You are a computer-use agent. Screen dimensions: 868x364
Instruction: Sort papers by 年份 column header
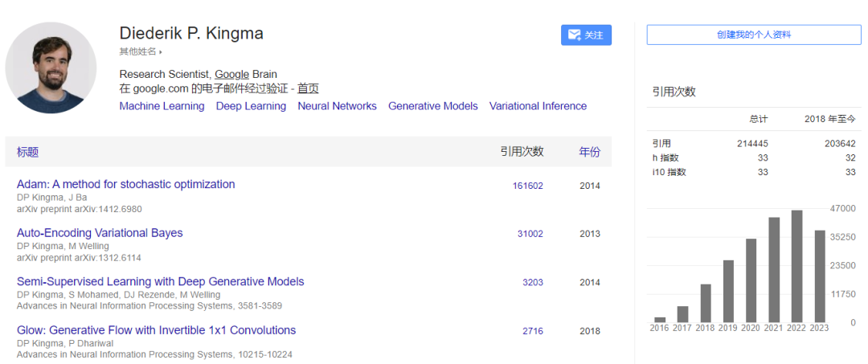coord(589,151)
